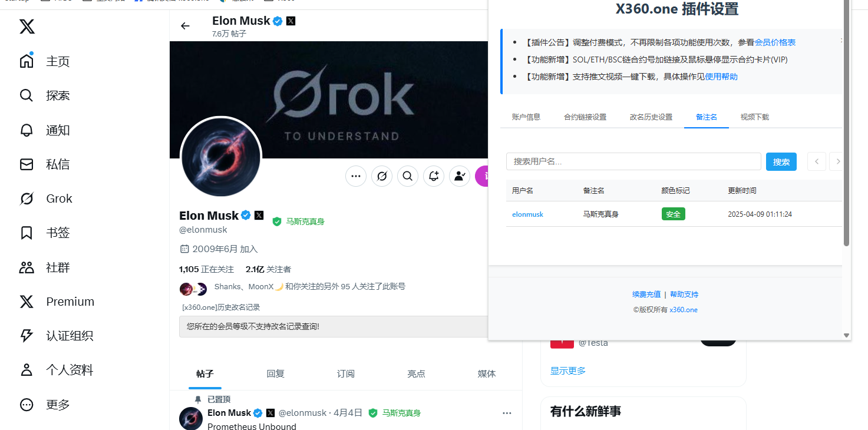Image resolution: width=868 pixels, height=430 pixels.
Task: Switch to the 账户信息 tab
Action: pyautogui.click(x=526, y=117)
